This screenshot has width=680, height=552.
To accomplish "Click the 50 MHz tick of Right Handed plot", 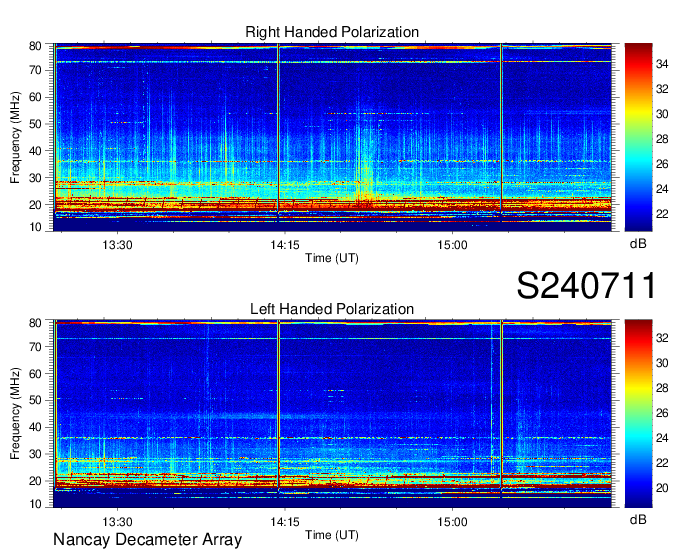I will pos(35,124).
